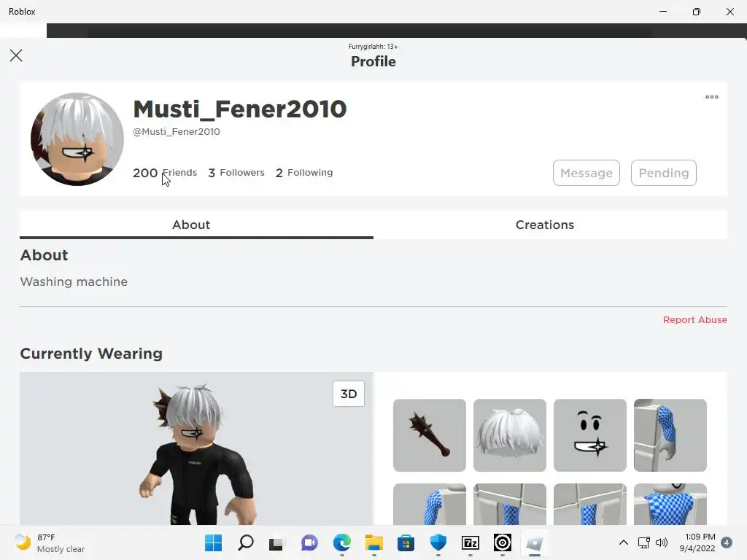Close the profile panel with the X icon
Image resolution: width=747 pixels, height=560 pixels.
(16, 55)
